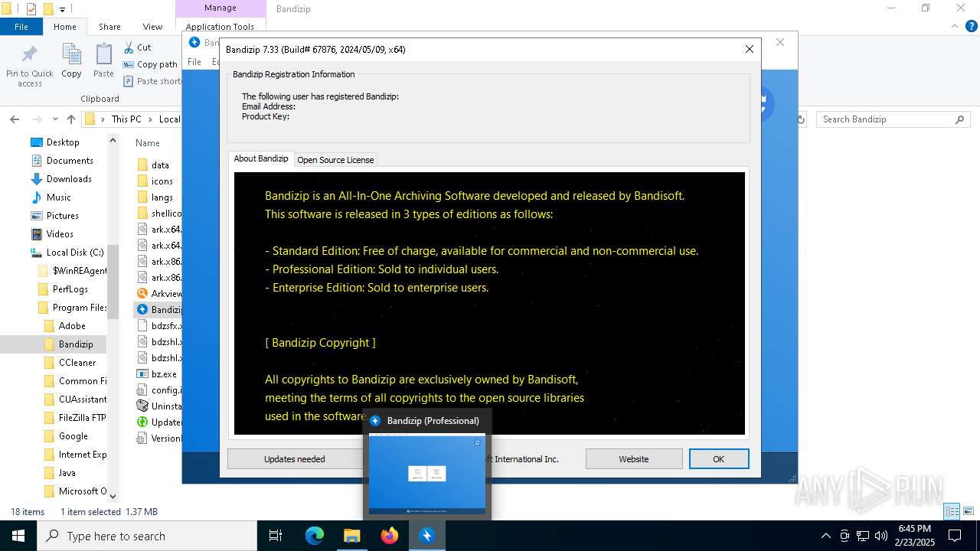Switch to large icons view button
Viewport: 980px width, 551px height.
pyautogui.click(x=968, y=511)
